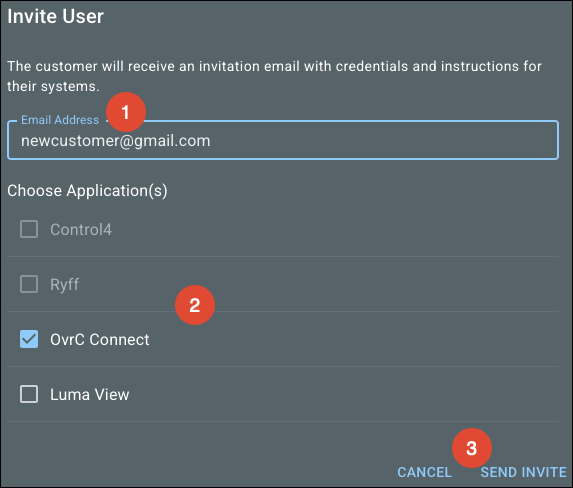Click the Choose Application(s) heading
Viewport: 573px width, 488px height.
(x=87, y=191)
